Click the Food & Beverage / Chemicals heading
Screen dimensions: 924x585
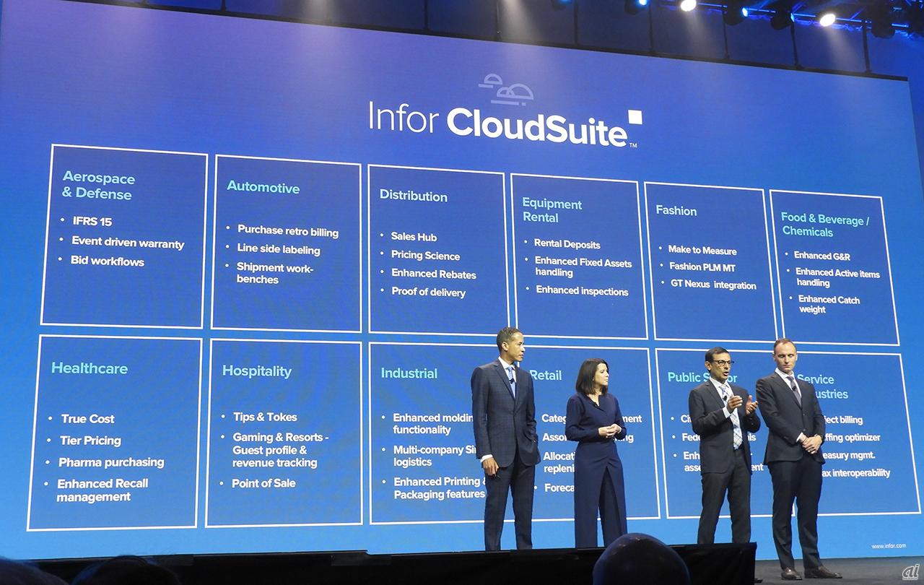pos(825,225)
